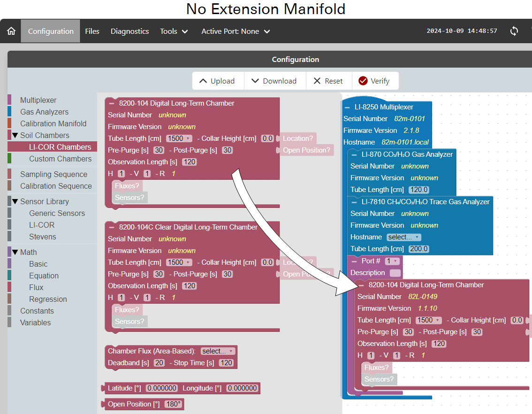
Task: Open the Files tab
Action: tap(92, 31)
